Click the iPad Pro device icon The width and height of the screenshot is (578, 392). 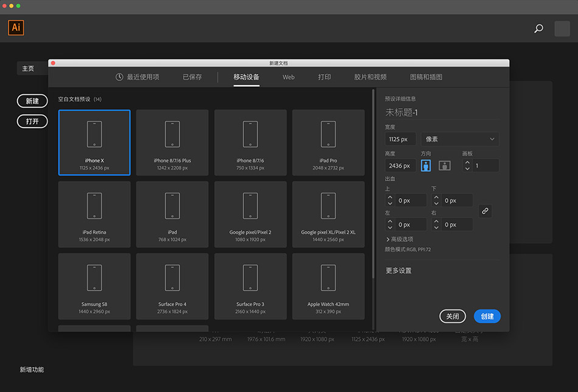pos(329,134)
